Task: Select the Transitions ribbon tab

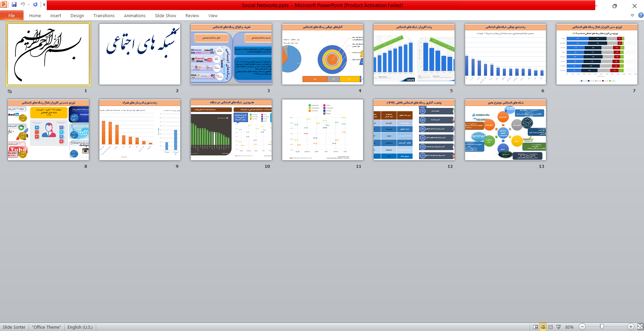Action: click(104, 15)
